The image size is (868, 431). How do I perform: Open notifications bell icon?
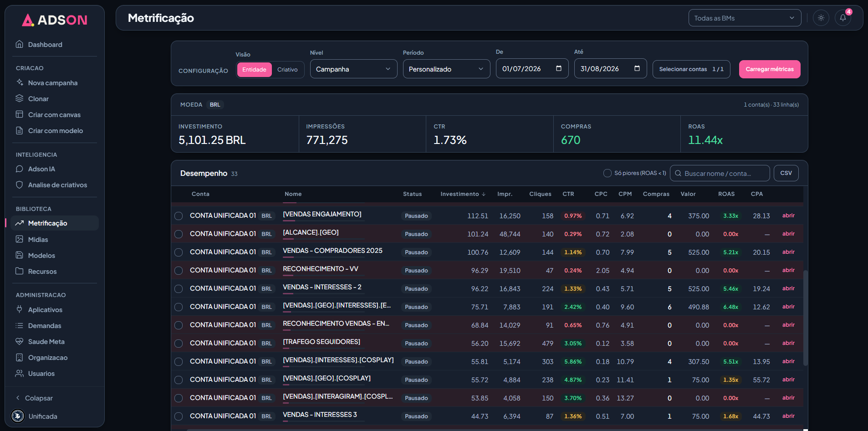[843, 18]
